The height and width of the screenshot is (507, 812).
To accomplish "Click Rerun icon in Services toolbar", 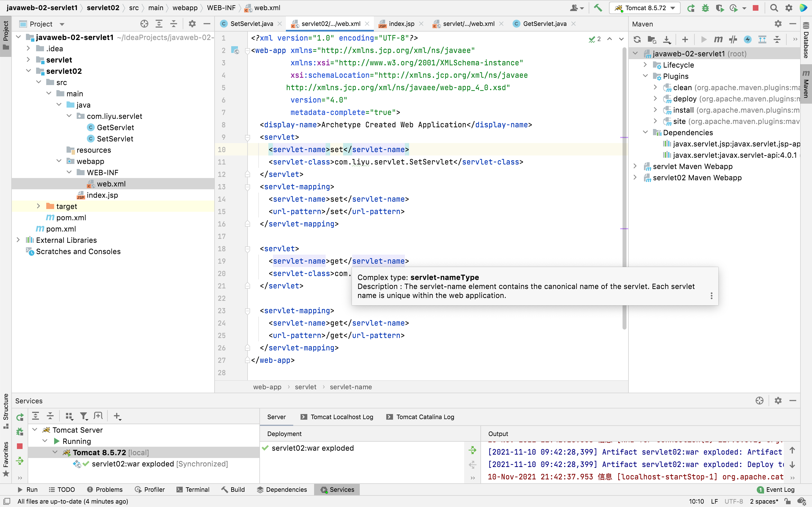I will [x=20, y=417].
